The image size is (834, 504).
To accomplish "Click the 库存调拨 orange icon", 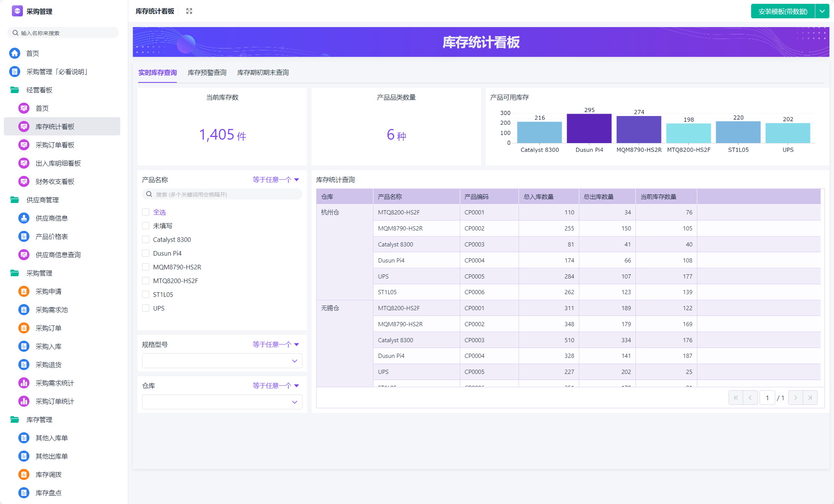I will point(24,475).
